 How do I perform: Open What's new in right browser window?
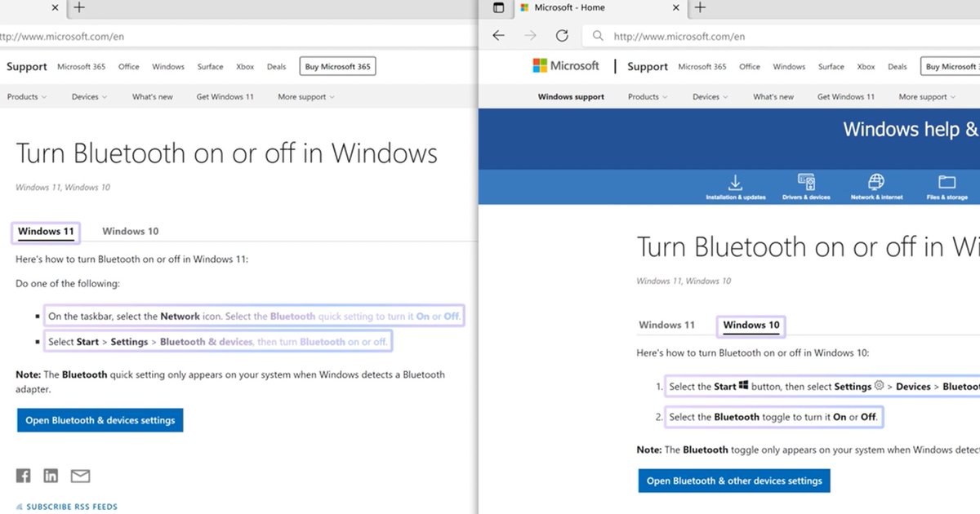tap(773, 97)
